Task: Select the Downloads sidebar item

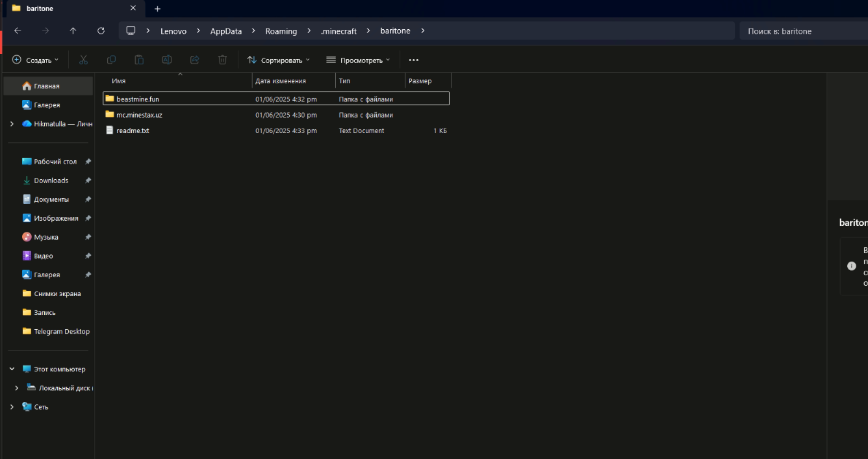Action: [x=51, y=180]
